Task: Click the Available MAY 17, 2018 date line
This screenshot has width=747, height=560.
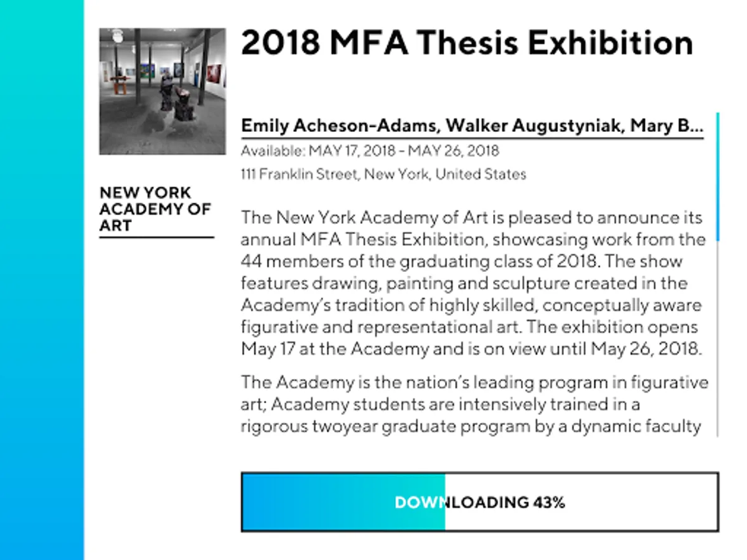Action: [370, 151]
